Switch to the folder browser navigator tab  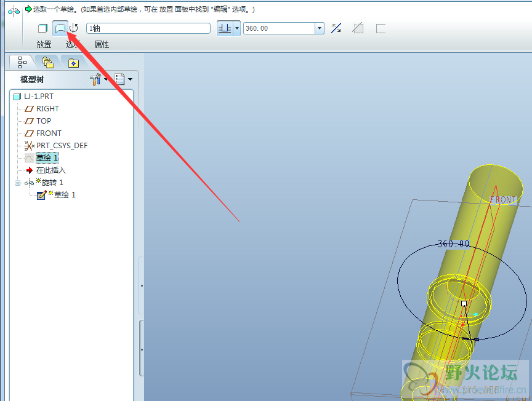pos(48,62)
